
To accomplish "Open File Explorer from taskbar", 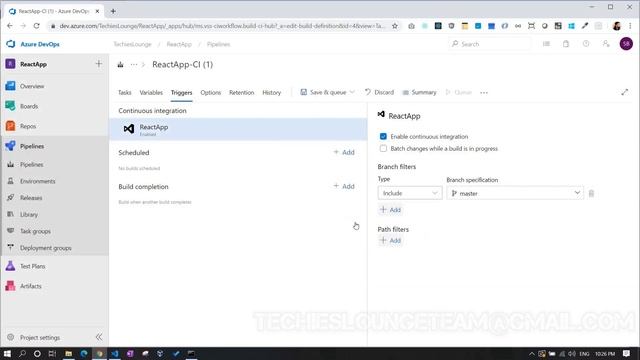I will pos(69,353).
